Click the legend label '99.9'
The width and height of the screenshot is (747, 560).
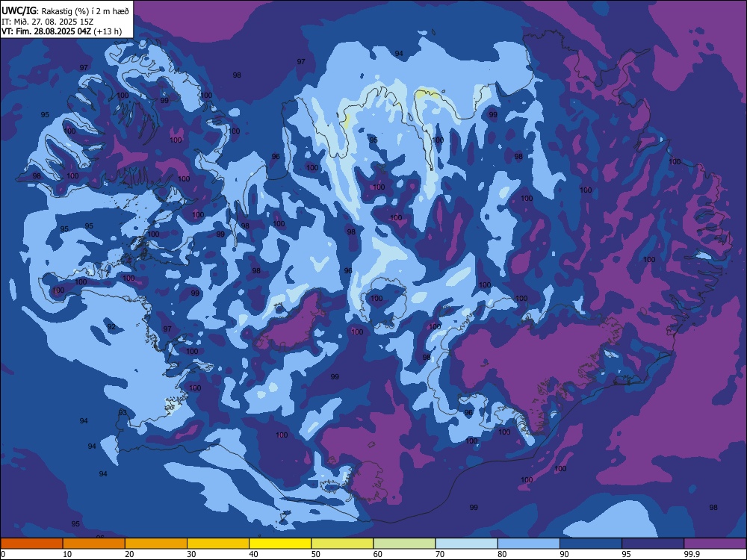691,554
